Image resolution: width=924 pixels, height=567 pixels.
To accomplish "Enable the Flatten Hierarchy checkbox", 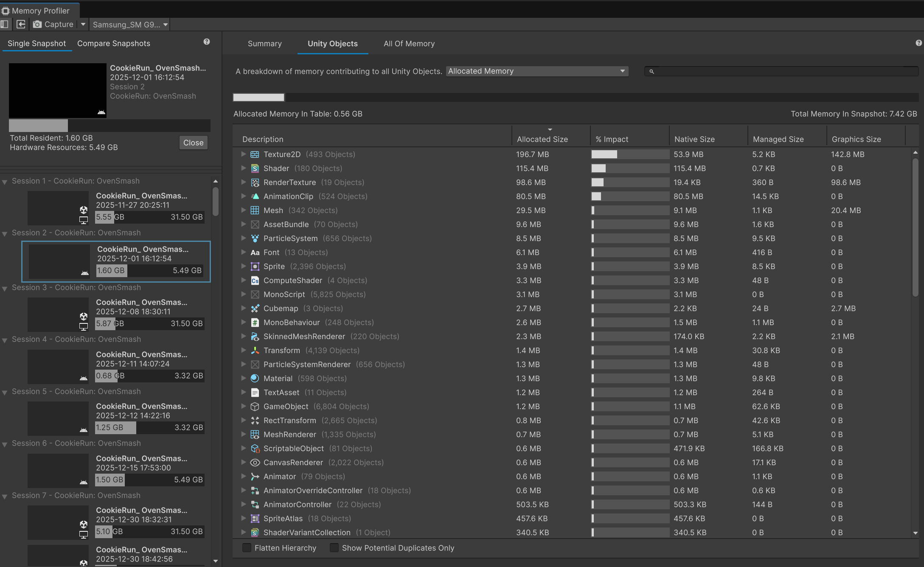I will [247, 548].
